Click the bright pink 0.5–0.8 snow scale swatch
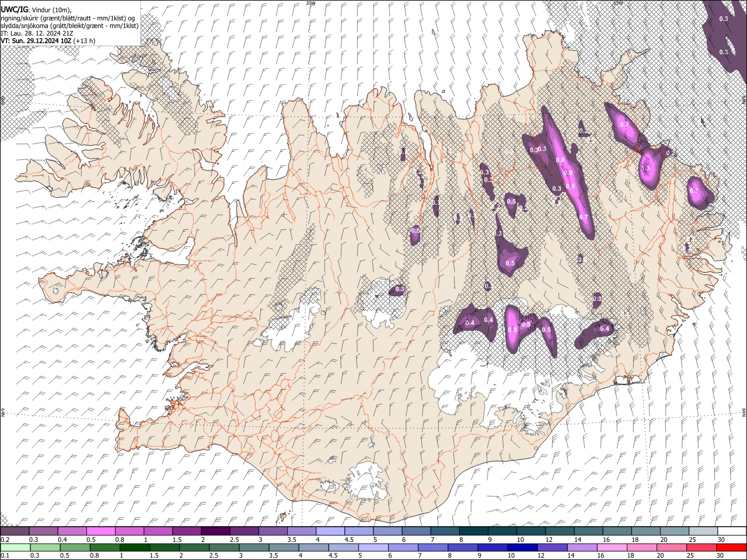747x560 pixels. coord(101,531)
